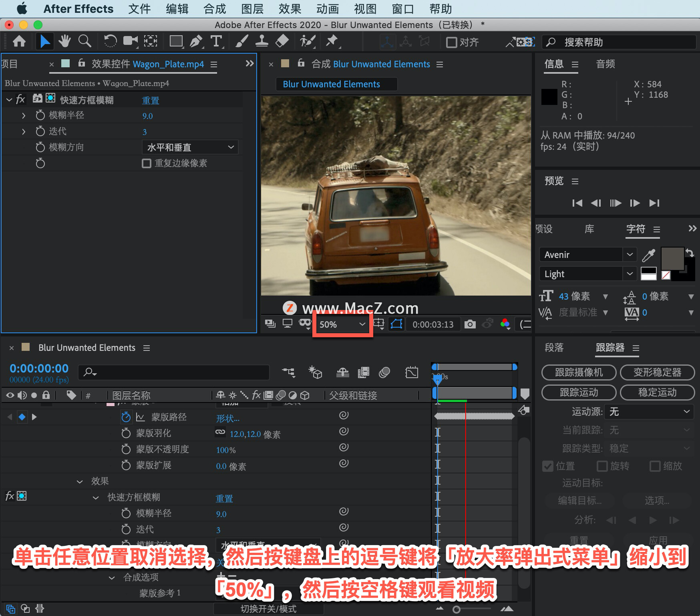
Task: Click the Draft 3D timeline icon
Action: pos(315,372)
